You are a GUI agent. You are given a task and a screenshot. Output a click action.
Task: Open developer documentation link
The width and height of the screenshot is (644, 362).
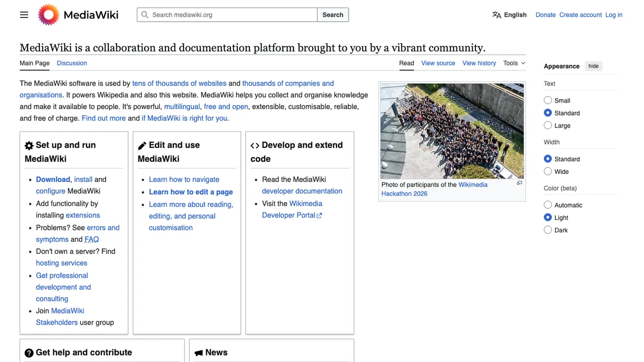pos(302,191)
